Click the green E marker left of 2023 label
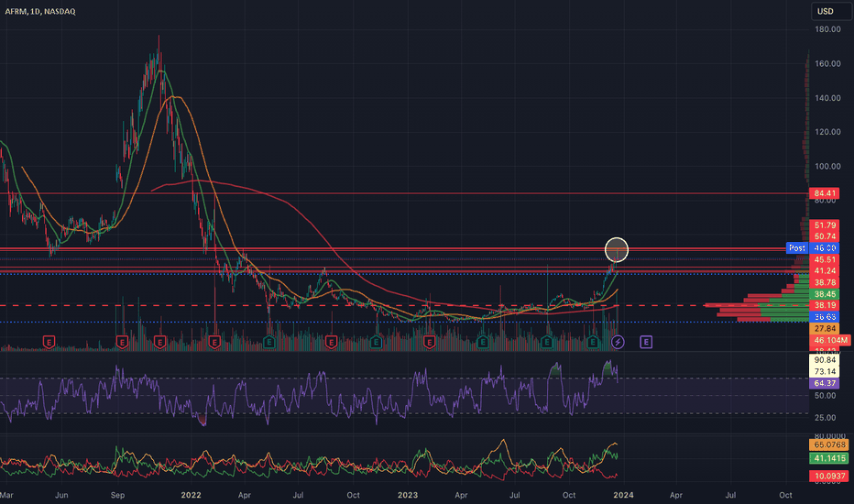Screen dimensions: 854x504 tap(376, 342)
